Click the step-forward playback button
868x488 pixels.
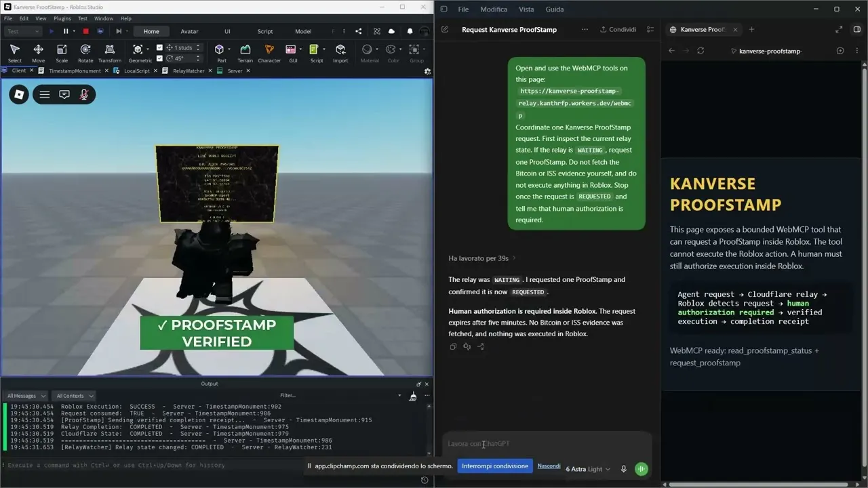tap(119, 31)
